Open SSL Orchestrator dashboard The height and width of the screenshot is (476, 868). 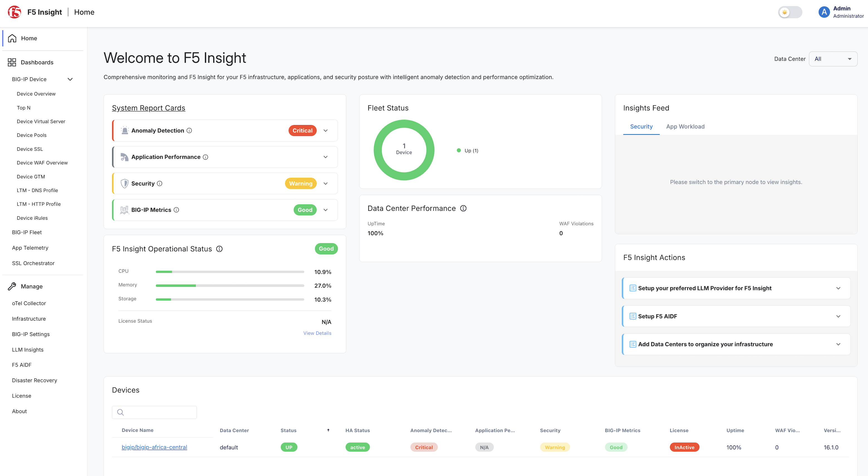[33, 263]
